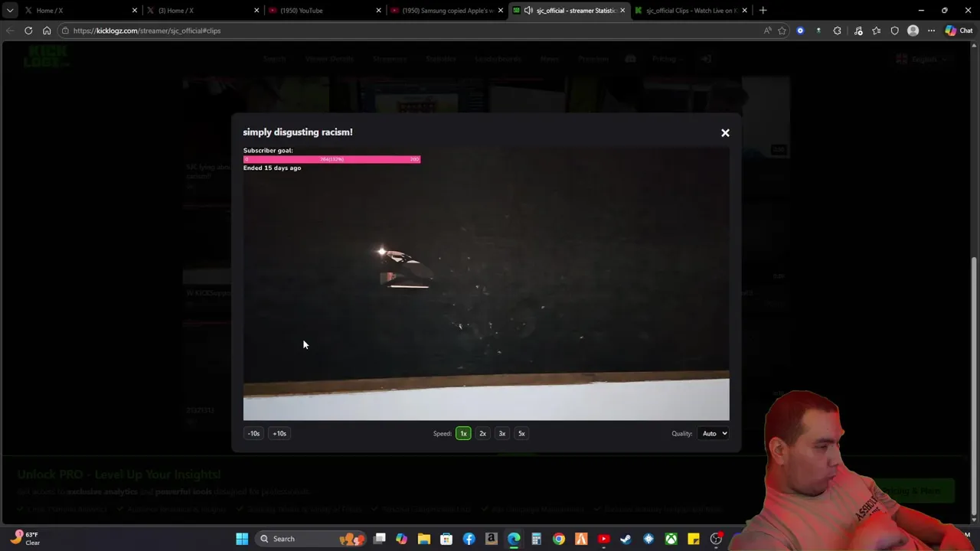Select 5x playback speed
Screen dimensions: 980x551
coord(521,433)
